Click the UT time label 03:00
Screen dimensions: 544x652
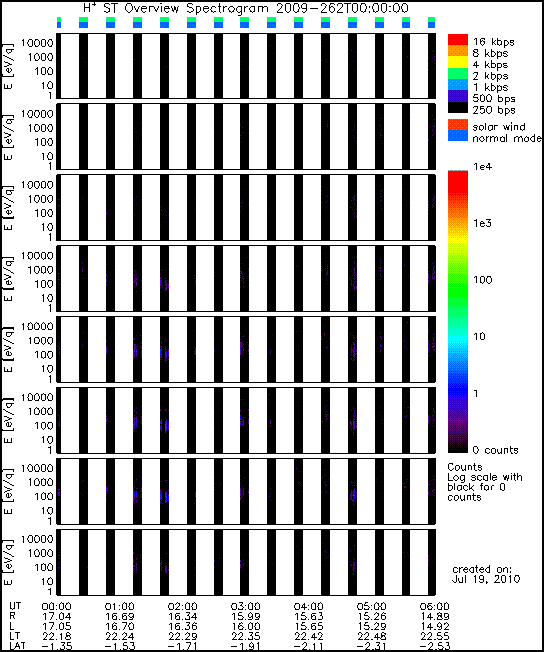[x=245, y=607]
